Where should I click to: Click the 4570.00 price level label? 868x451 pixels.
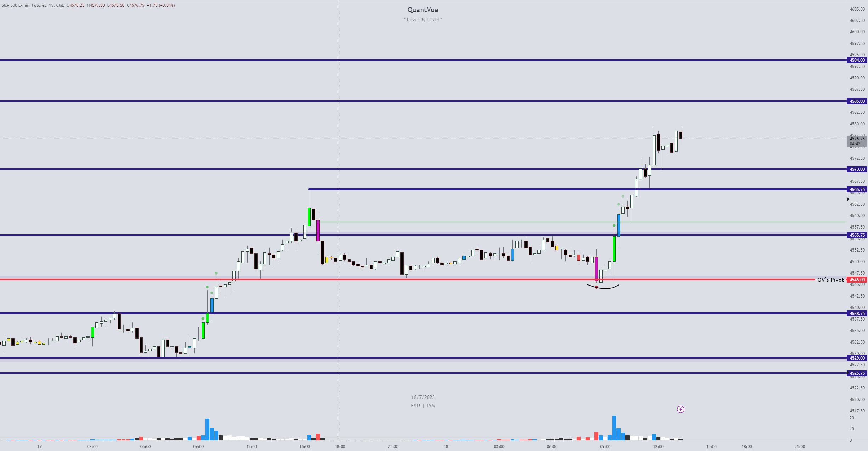(857, 169)
